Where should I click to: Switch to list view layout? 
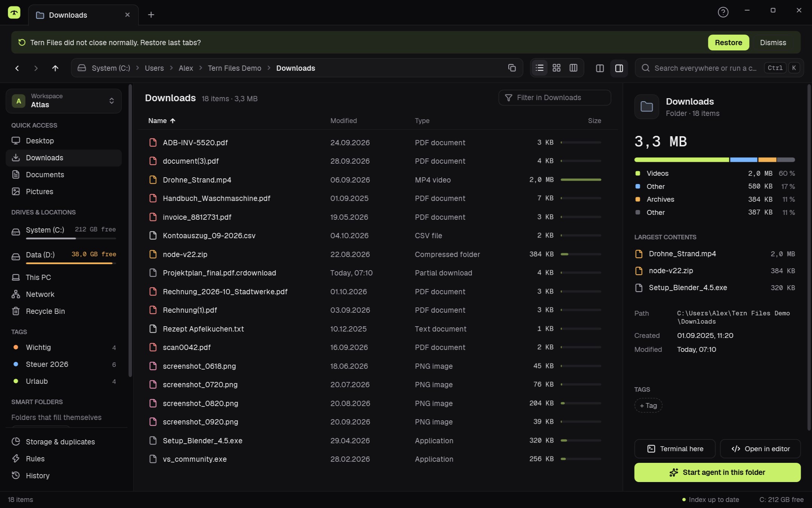point(539,68)
